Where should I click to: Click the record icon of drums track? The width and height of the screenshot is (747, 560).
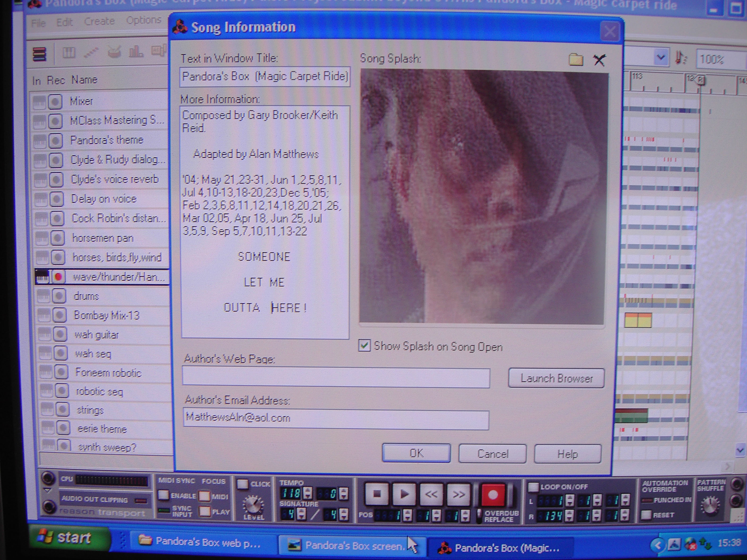click(59, 296)
